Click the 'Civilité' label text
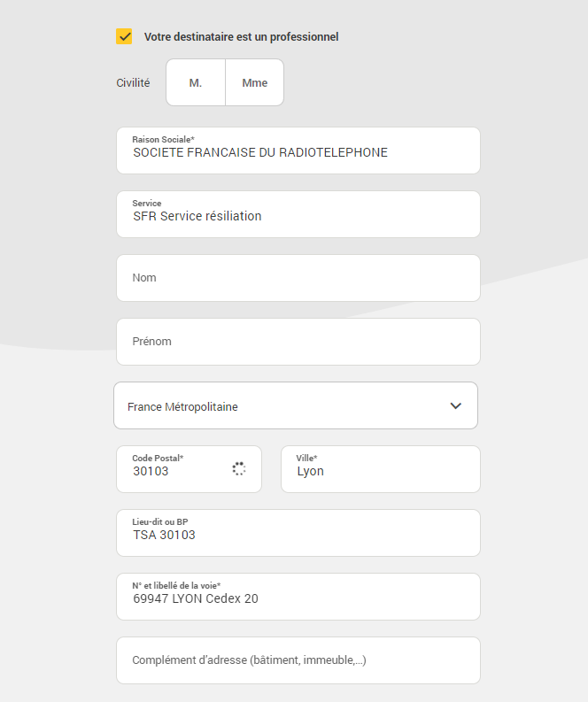This screenshot has height=702, width=588. pos(133,83)
